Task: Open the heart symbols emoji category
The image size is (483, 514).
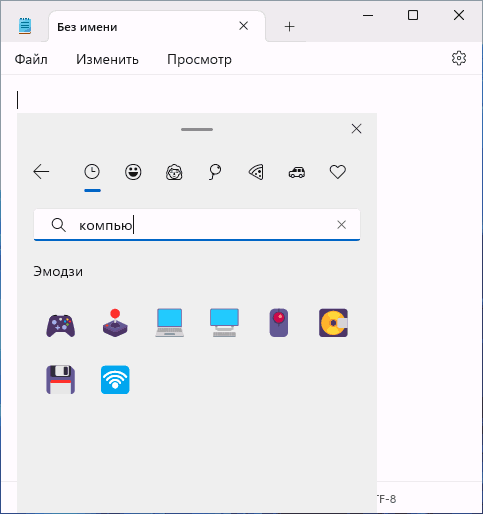Action: [338, 172]
